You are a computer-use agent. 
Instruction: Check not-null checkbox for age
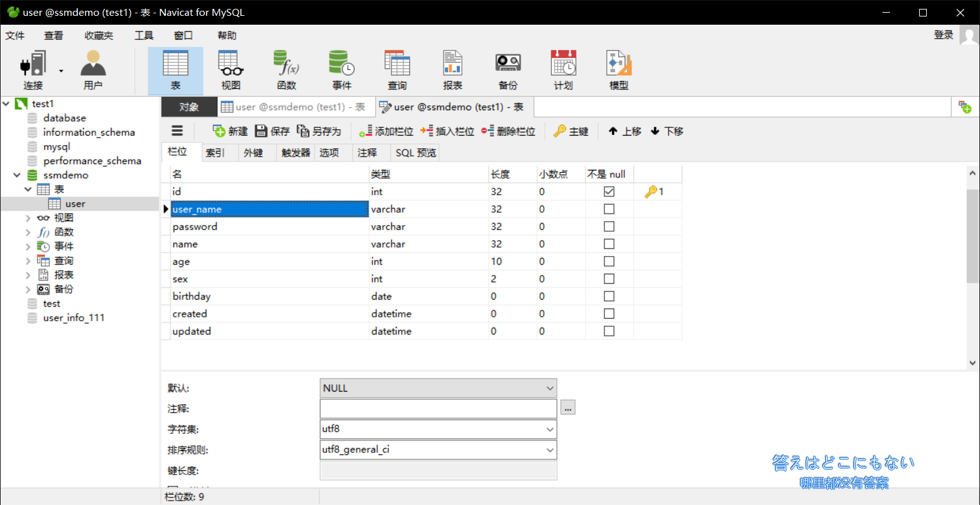[609, 261]
